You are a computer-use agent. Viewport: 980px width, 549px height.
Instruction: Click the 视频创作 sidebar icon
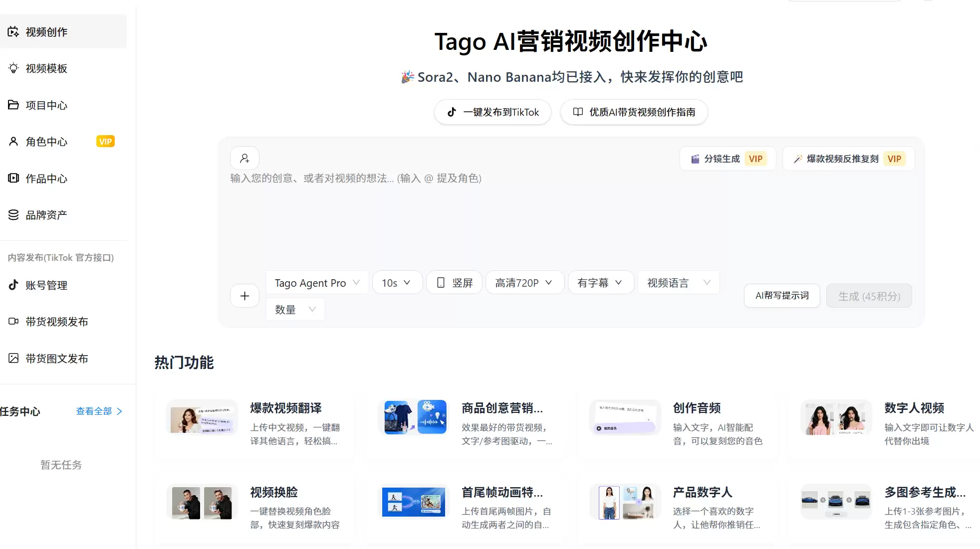point(13,32)
